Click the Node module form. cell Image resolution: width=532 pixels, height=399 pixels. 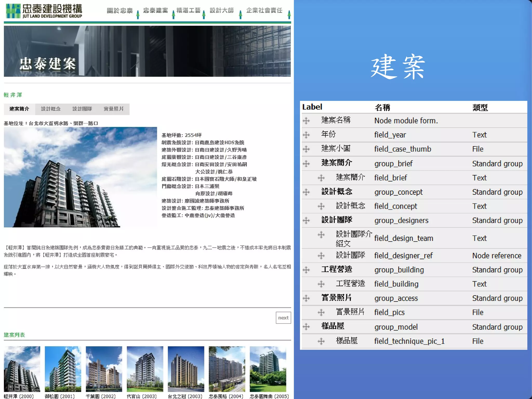pyautogui.click(x=406, y=121)
